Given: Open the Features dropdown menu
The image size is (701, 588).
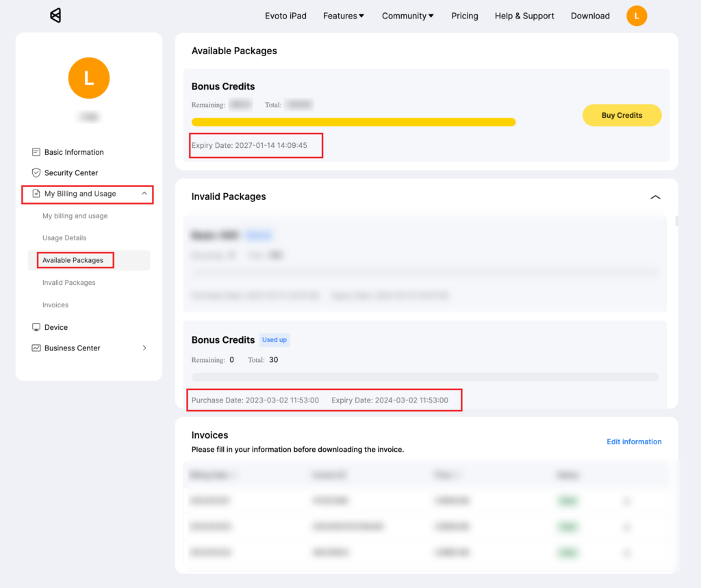Looking at the screenshot, I should click(344, 16).
